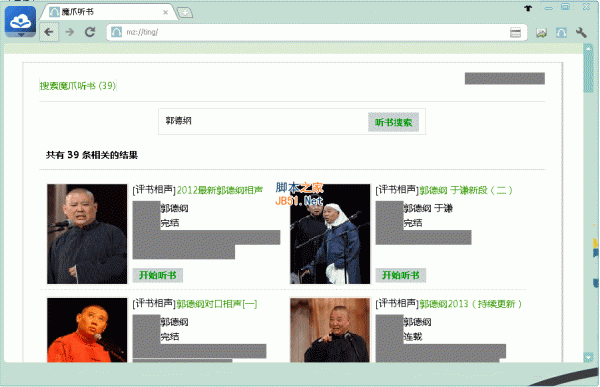Click the blue cloud browser logo
This screenshot has width=600, height=387.
tap(20, 22)
